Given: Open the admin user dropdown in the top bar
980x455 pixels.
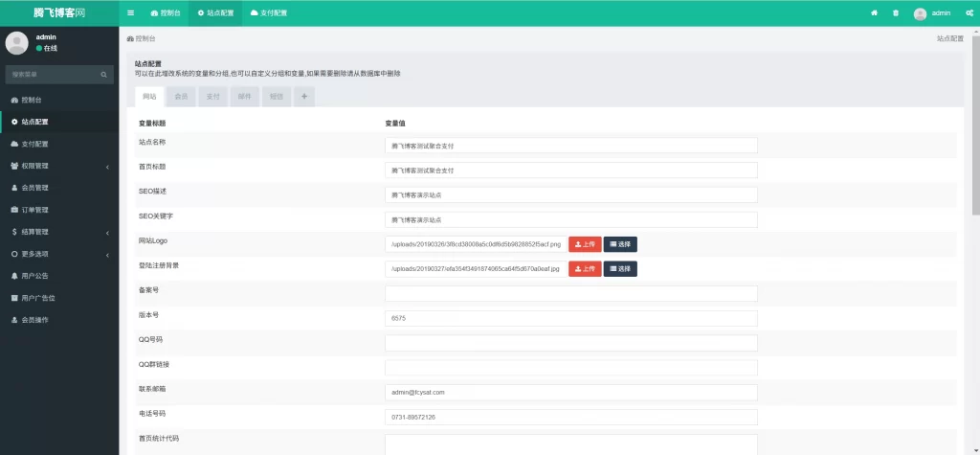Looking at the screenshot, I should pos(932,13).
